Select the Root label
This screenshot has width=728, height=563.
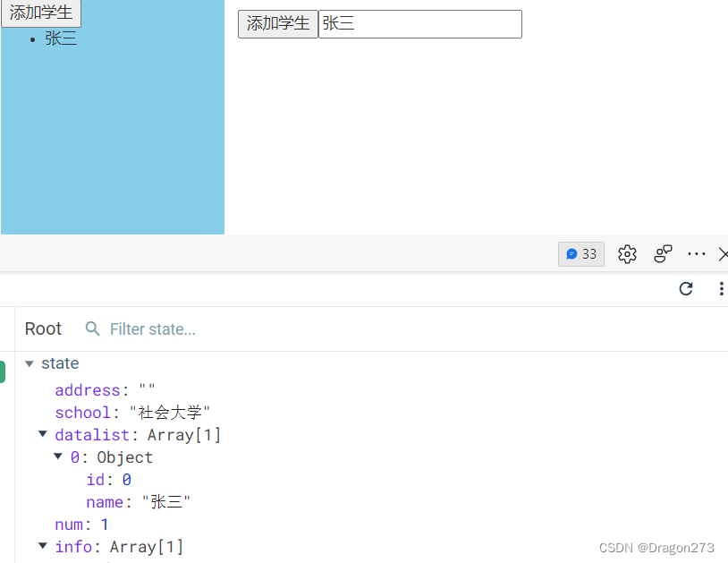[x=43, y=328]
